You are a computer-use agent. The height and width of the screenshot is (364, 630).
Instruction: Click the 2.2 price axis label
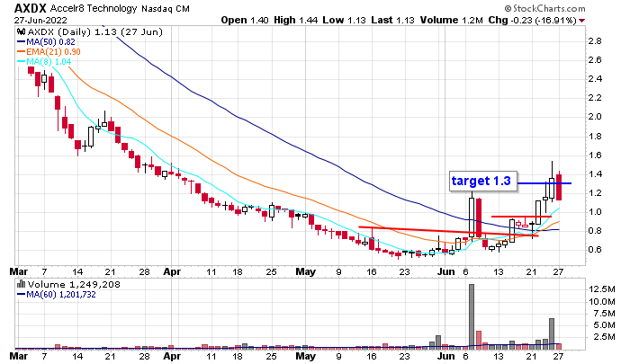[595, 98]
